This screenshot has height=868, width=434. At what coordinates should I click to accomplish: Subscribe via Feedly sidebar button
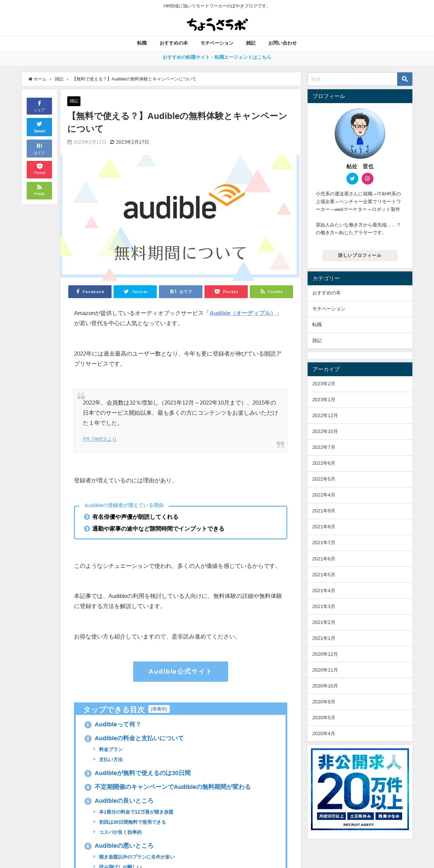point(39,190)
